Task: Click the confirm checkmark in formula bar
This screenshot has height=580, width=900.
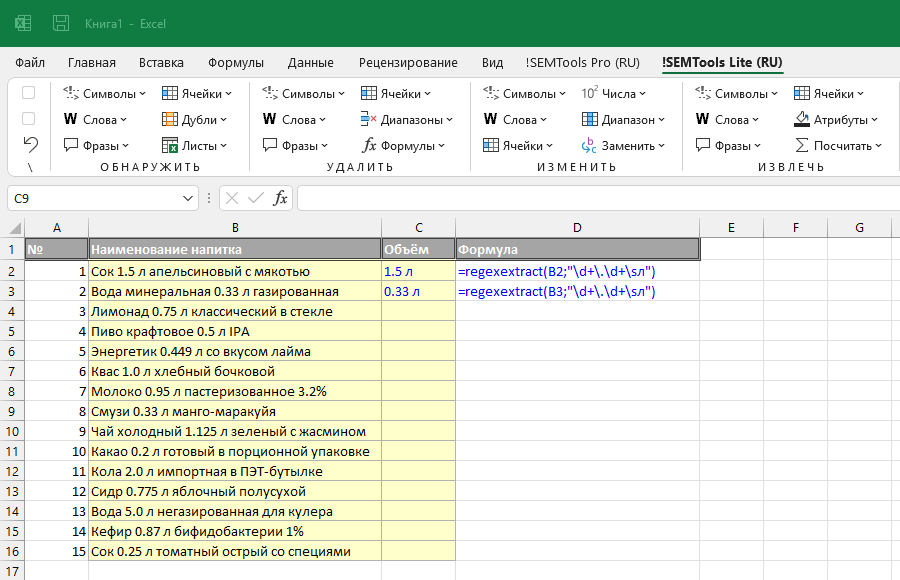Action: coord(255,198)
